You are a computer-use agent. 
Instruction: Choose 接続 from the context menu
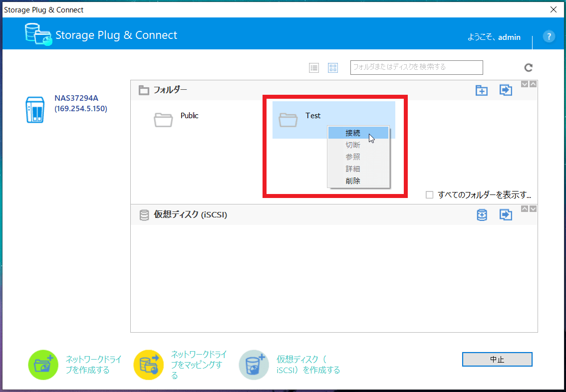[358, 133]
